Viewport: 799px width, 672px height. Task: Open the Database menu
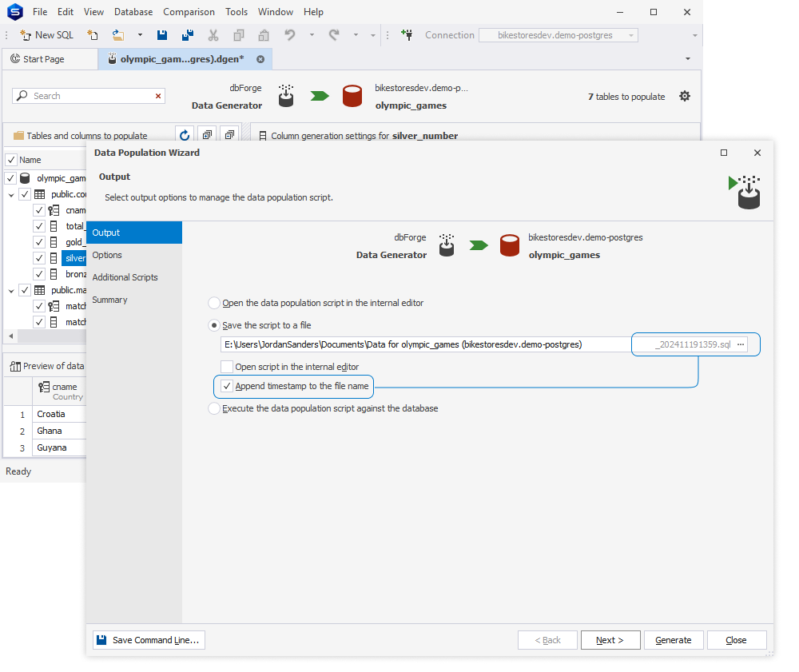[133, 11]
